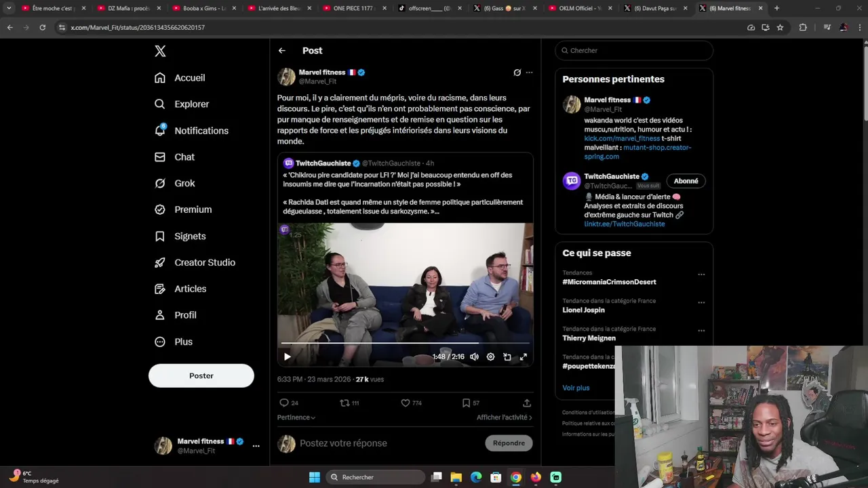Toggle video picture-in-picture mode
868x488 pixels.
507,357
